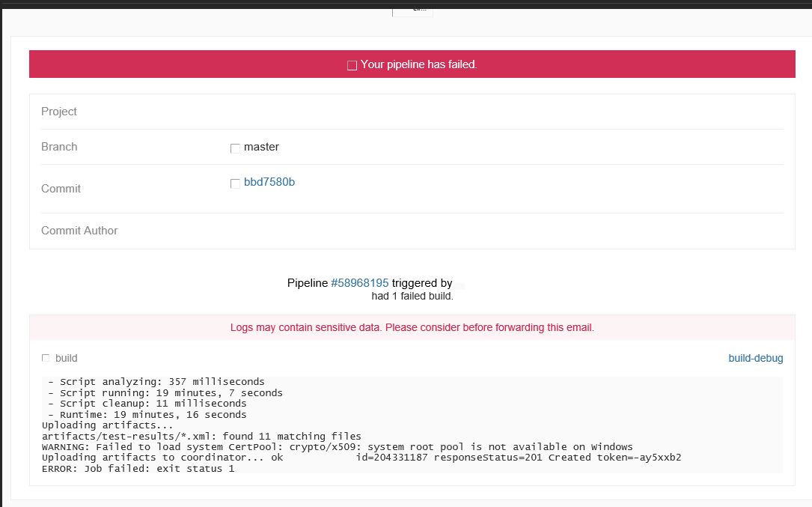The height and width of the screenshot is (507, 812).
Task: Click the small icon beside master branch
Action: point(235,148)
